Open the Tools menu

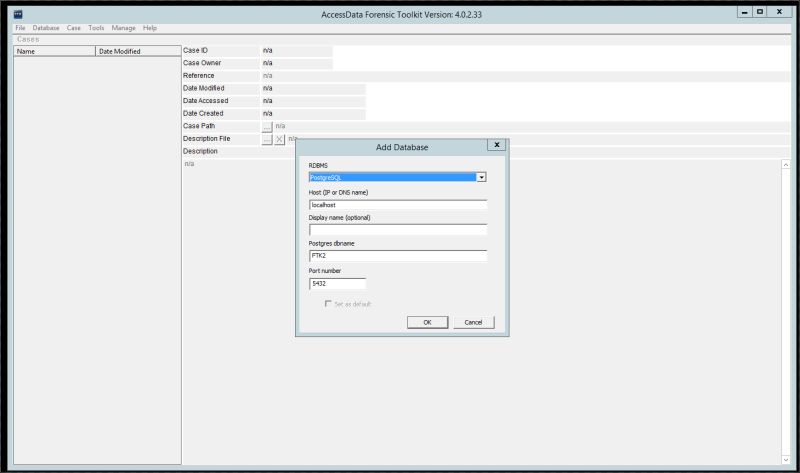(96, 28)
